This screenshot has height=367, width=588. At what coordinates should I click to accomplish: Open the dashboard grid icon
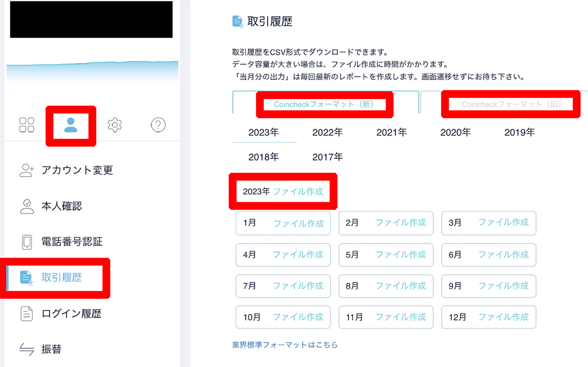tap(26, 125)
